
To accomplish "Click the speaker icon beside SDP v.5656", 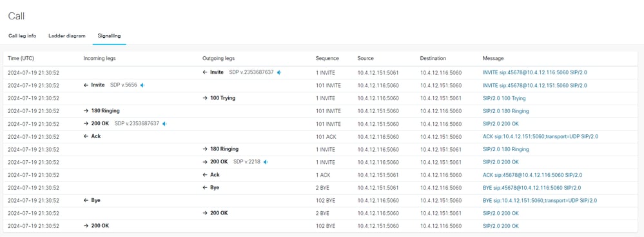I will 142,85.
